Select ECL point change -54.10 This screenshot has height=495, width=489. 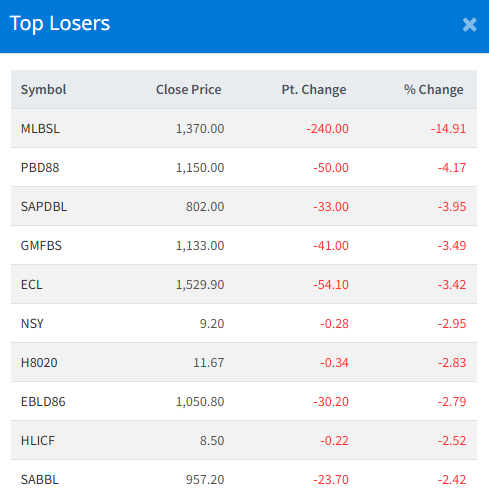coord(331,284)
